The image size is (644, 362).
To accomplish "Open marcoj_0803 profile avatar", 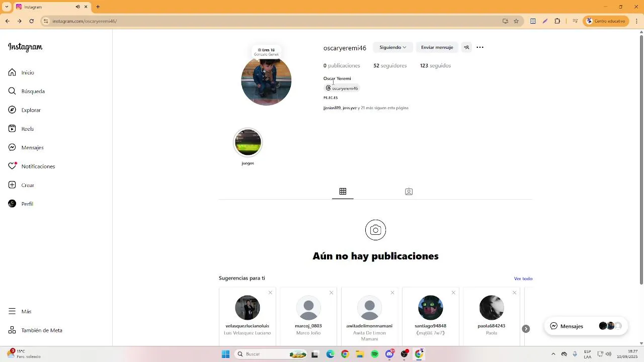I will 308,308.
